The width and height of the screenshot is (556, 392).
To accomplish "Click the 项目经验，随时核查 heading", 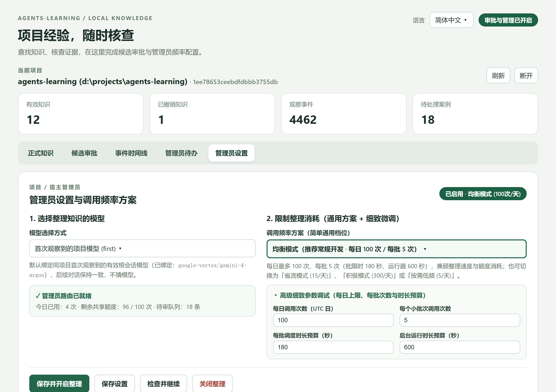I will pos(76,35).
